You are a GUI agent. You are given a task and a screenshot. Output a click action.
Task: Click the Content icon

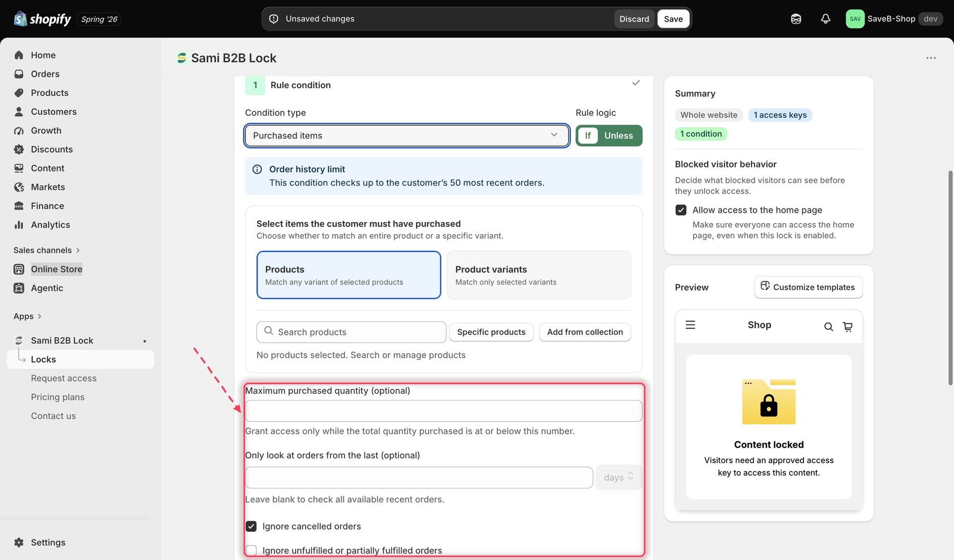click(x=19, y=168)
